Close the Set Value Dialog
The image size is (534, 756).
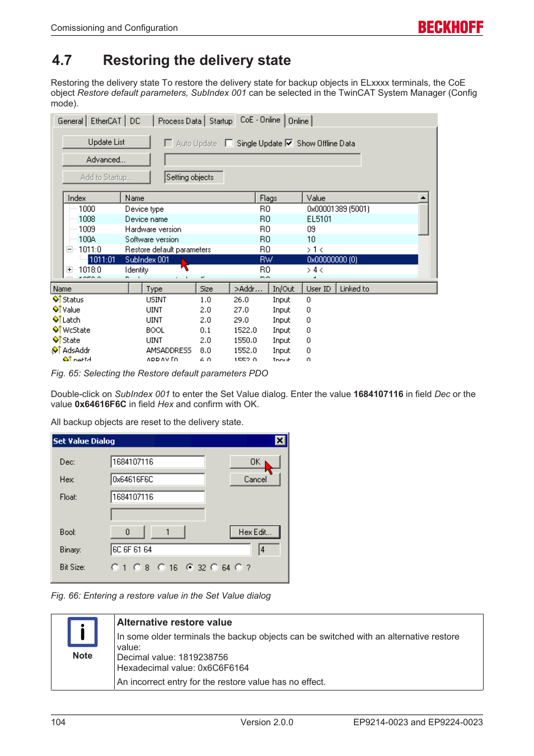[280, 441]
